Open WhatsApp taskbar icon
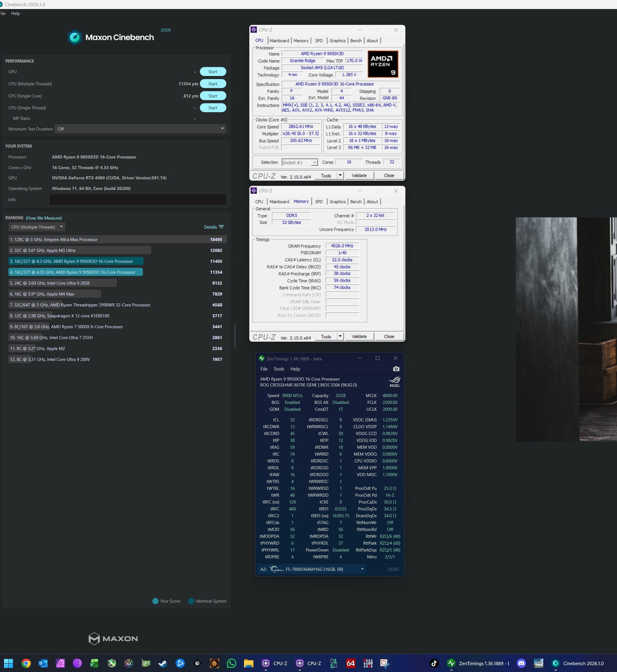This screenshot has width=617, height=672. (x=231, y=663)
